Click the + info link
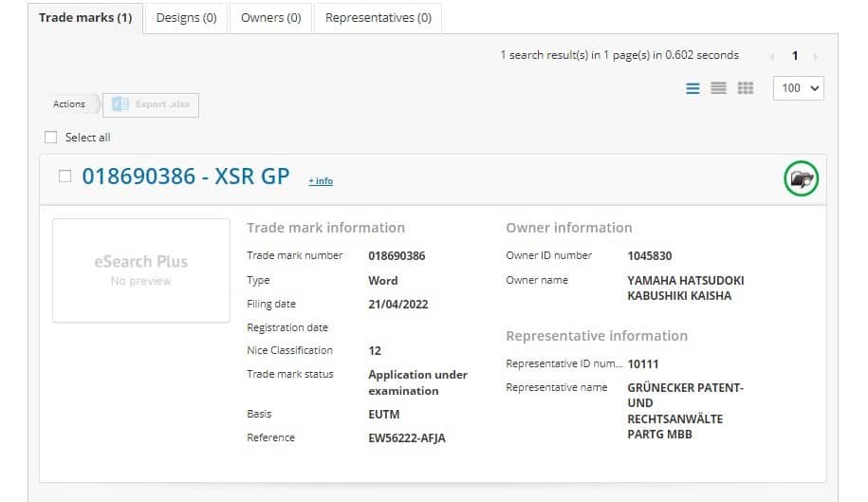Screen dimensions: 868x502 pos(321,181)
